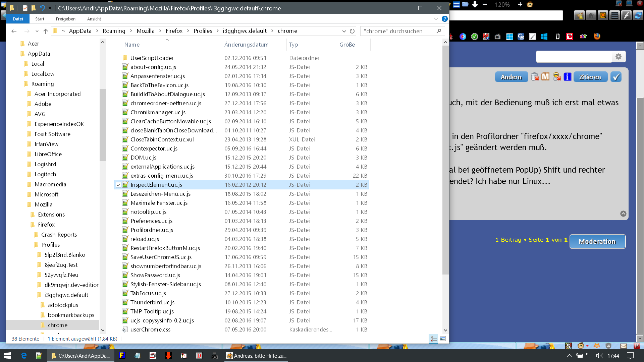Viewport: 644px width, 362px height.
Task: Click the Zitieren button
Action: pyautogui.click(x=590, y=77)
